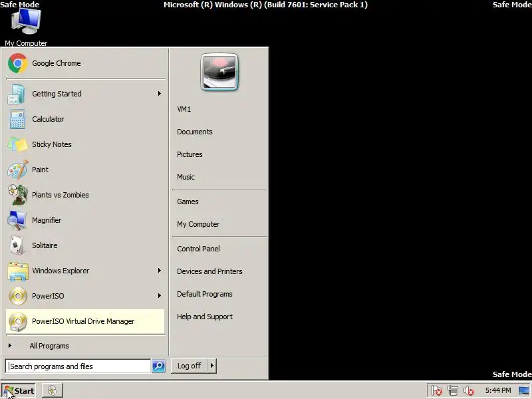Expand Getting Started submenu arrow
This screenshot has height=399, width=532.
[159, 93]
